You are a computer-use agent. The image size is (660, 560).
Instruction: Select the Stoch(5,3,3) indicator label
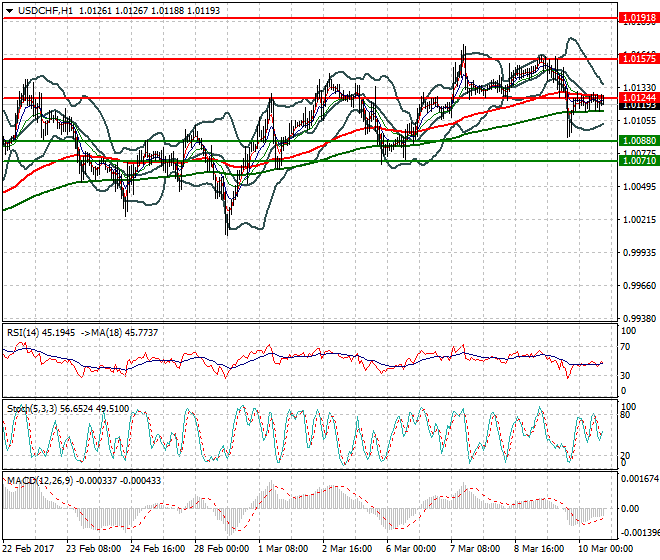[32, 409]
